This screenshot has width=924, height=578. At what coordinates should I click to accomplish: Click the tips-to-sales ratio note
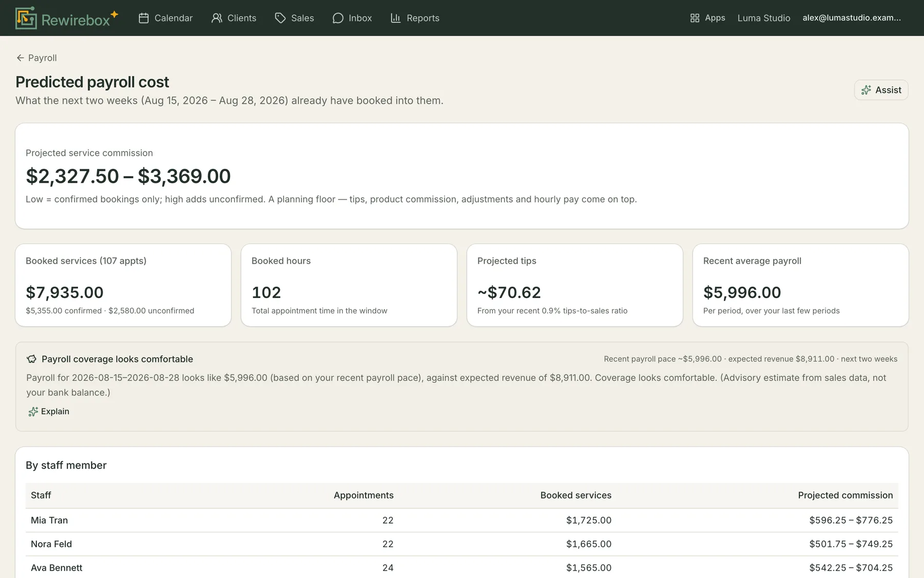(552, 311)
